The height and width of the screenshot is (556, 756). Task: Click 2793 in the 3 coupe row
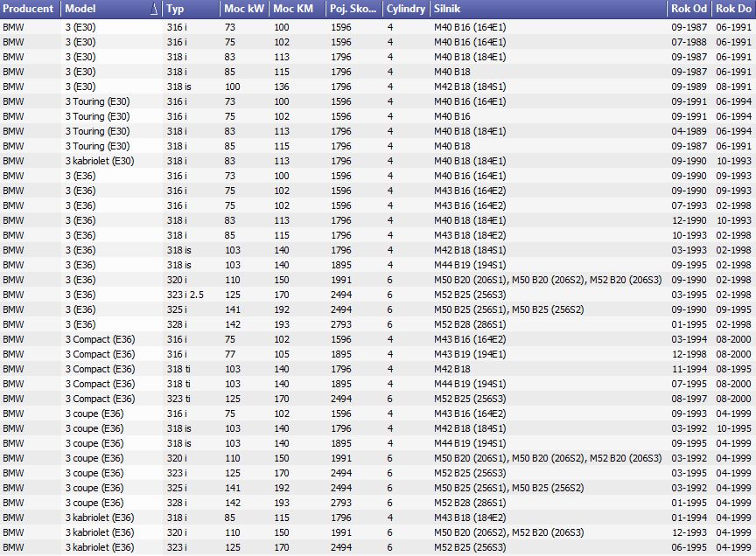(x=341, y=503)
